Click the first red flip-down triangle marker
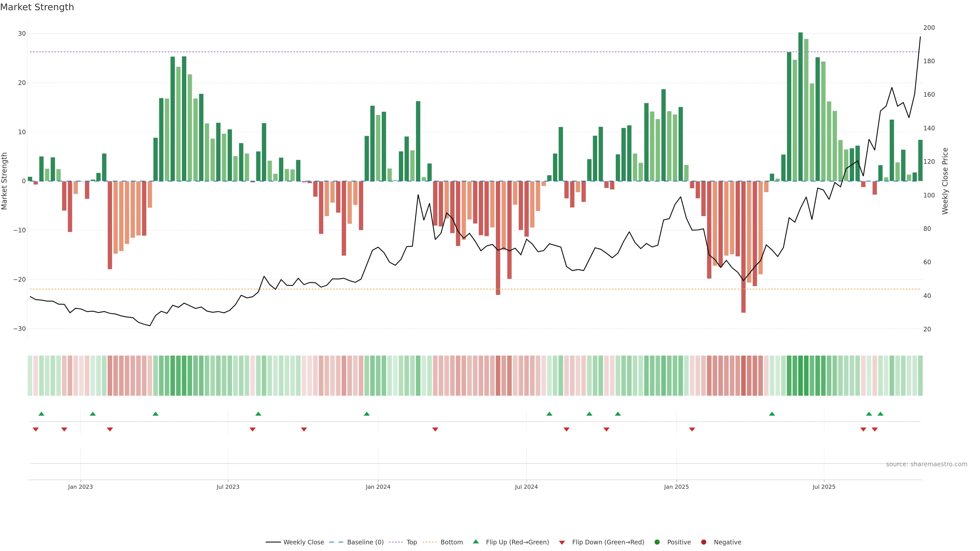The height and width of the screenshot is (551, 980). coord(36,429)
